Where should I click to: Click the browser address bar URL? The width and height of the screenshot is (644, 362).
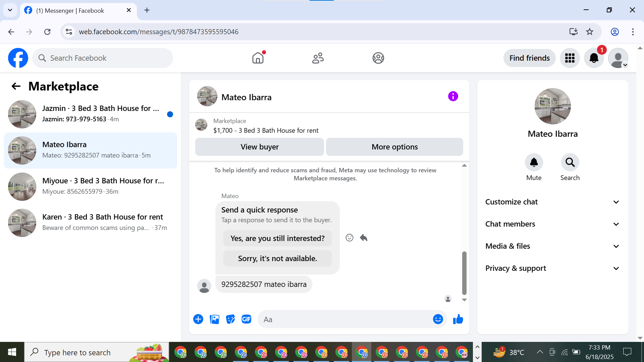pyautogui.click(x=159, y=32)
